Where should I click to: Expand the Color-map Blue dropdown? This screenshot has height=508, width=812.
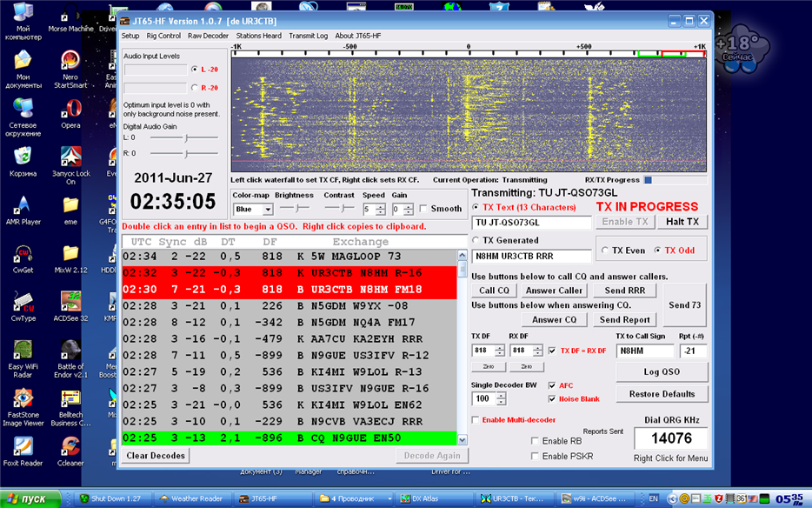(x=268, y=210)
